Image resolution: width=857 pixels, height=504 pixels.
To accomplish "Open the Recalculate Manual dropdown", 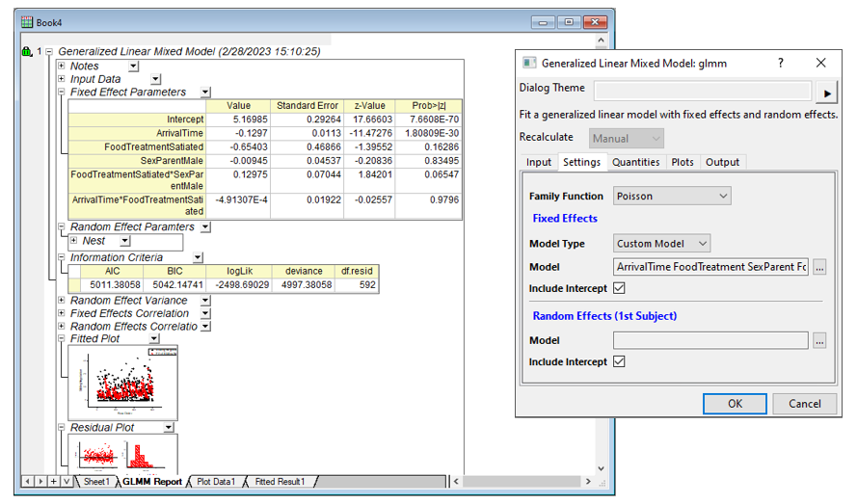I will click(627, 139).
